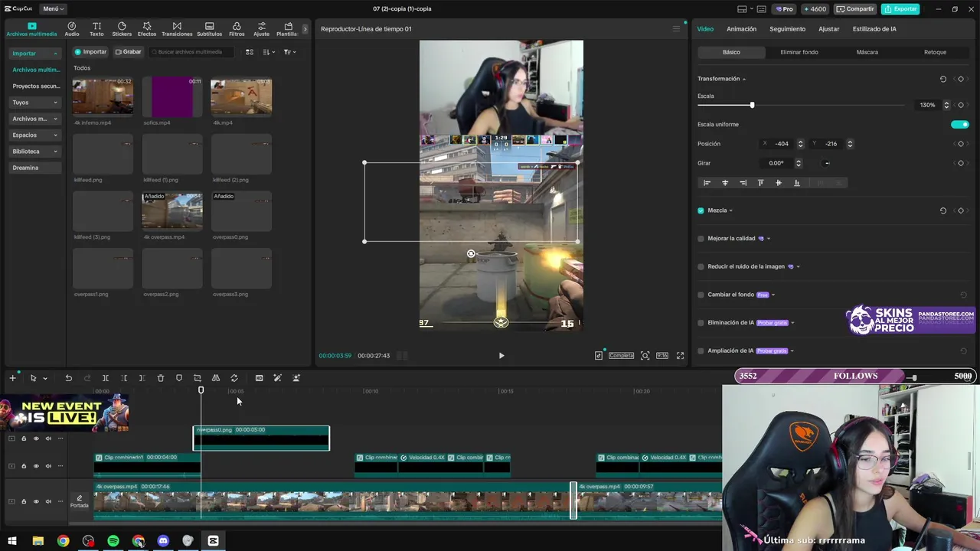Open Discord from the taskbar

tap(163, 541)
